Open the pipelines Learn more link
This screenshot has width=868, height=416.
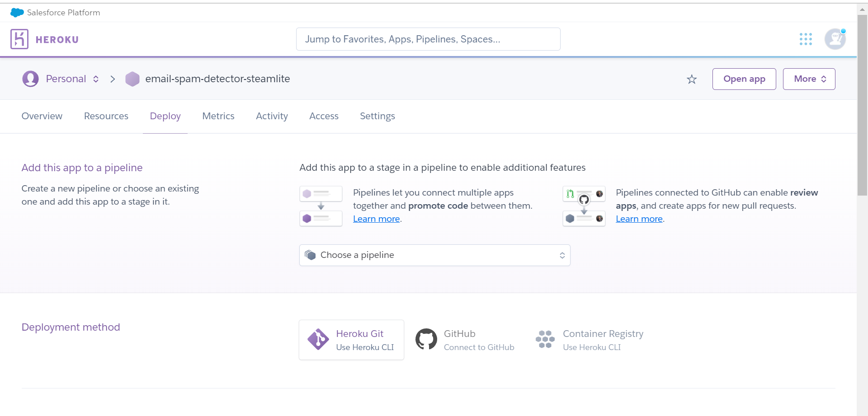click(x=376, y=219)
